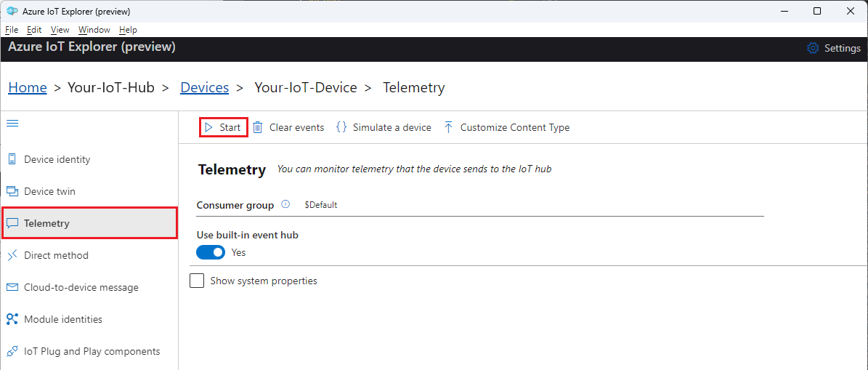Screen dimensions: 868x370
Task: Open the Cloud-to-device message page
Action: (81, 287)
